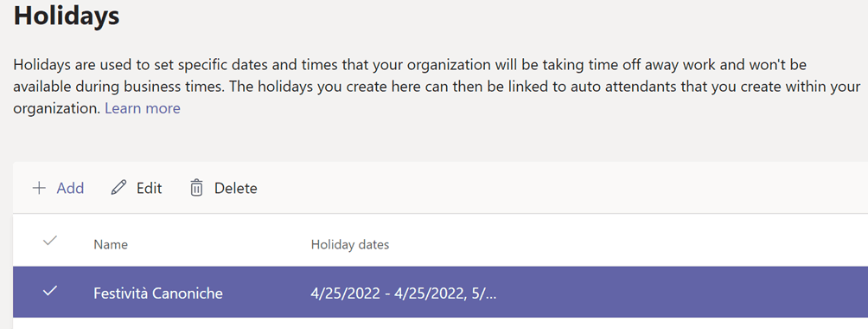Open the Festività Canoniche holiday name
Image resolution: width=868 pixels, height=329 pixels.
tap(158, 293)
